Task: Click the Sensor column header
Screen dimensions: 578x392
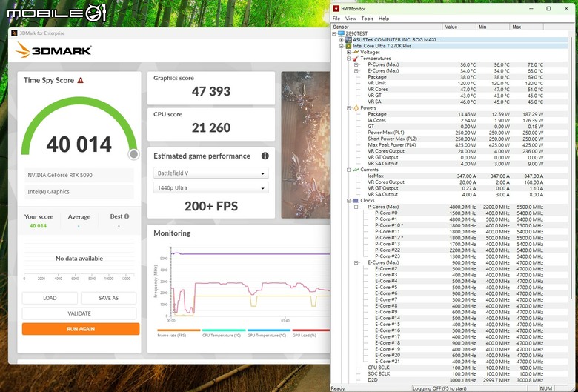Action: (386, 27)
